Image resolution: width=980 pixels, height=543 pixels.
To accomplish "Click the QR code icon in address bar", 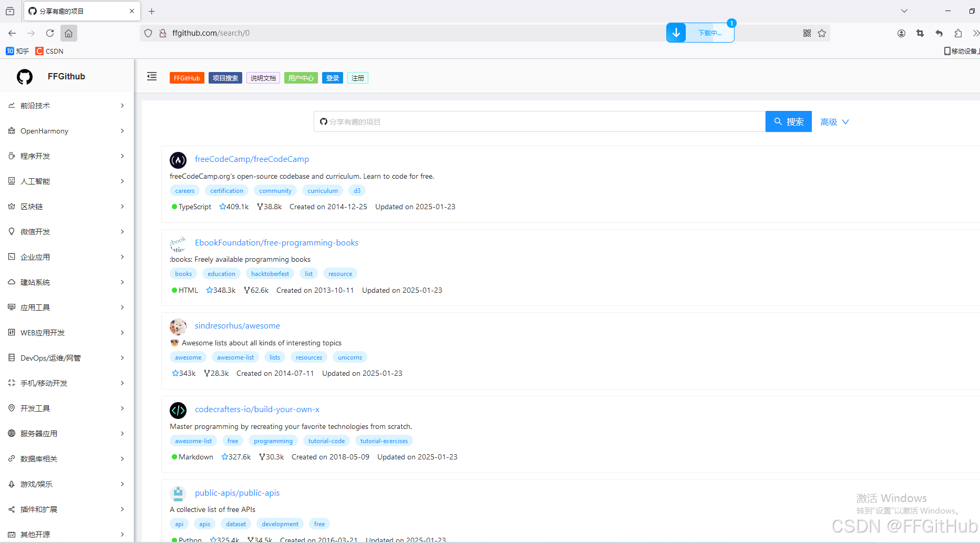I will click(807, 33).
